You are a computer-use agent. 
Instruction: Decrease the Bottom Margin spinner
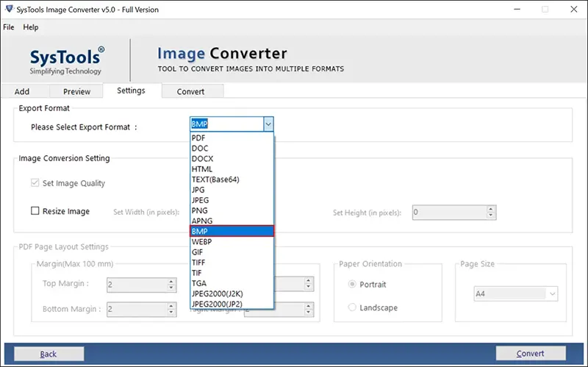pos(171,313)
